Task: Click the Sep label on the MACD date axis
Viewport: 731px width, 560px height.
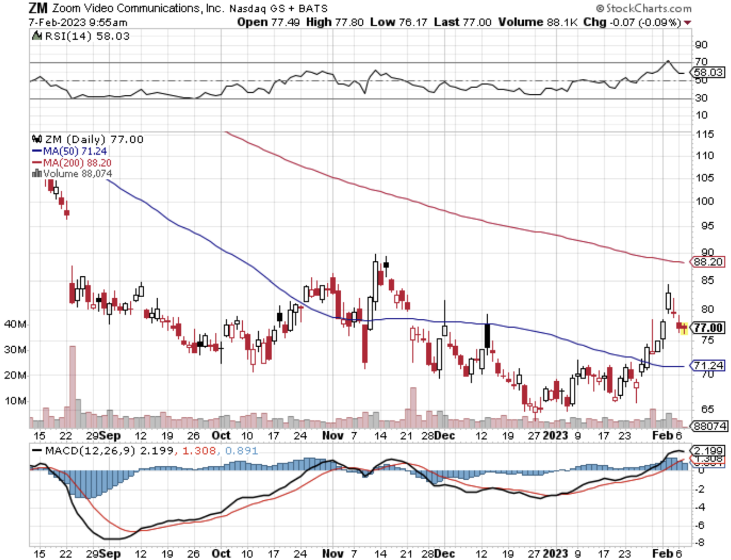Action: pos(110,553)
